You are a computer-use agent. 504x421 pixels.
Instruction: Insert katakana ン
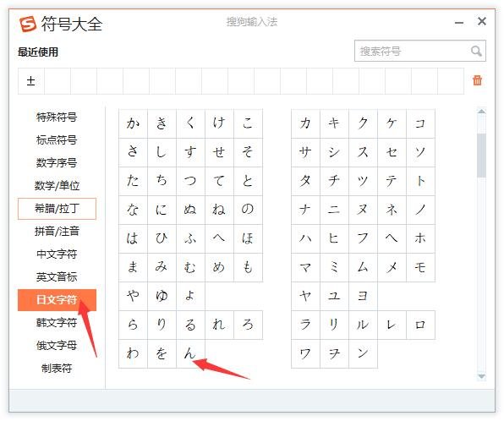(364, 353)
